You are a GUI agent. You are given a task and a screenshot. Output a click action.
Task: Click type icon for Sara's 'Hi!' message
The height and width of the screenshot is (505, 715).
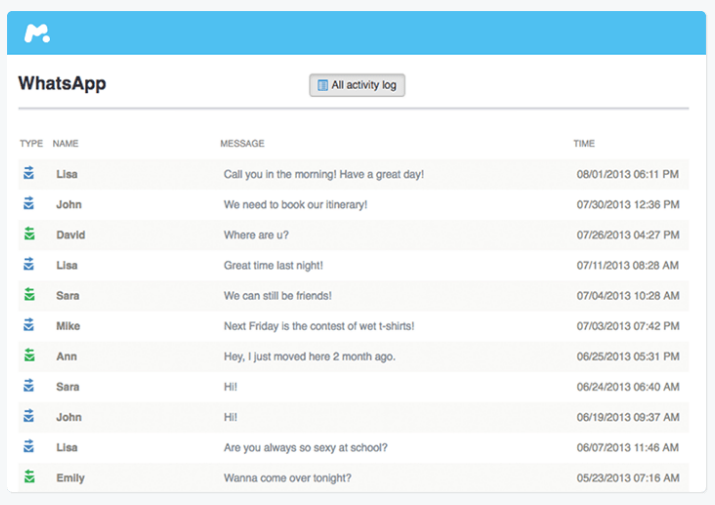coord(29,386)
